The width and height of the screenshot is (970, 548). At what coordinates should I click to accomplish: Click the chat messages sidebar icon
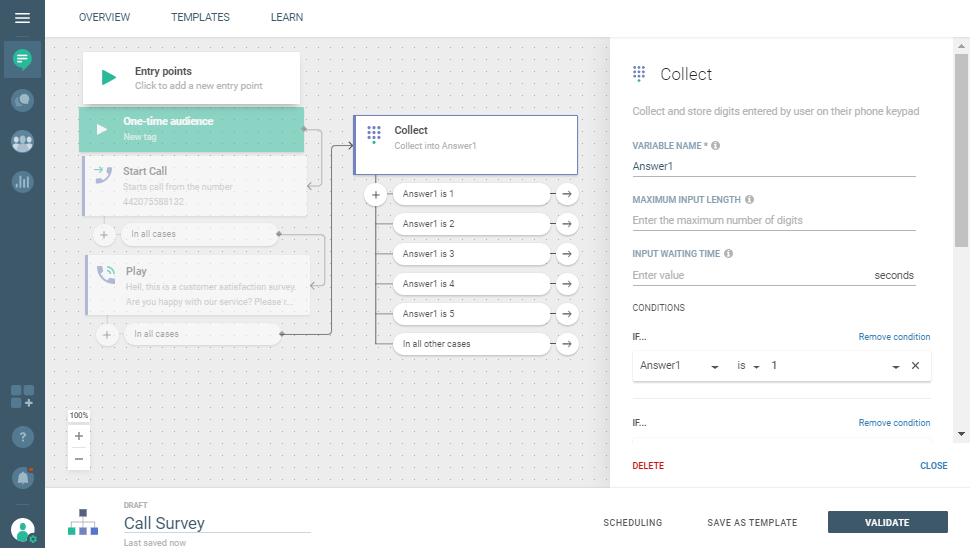point(22,60)
